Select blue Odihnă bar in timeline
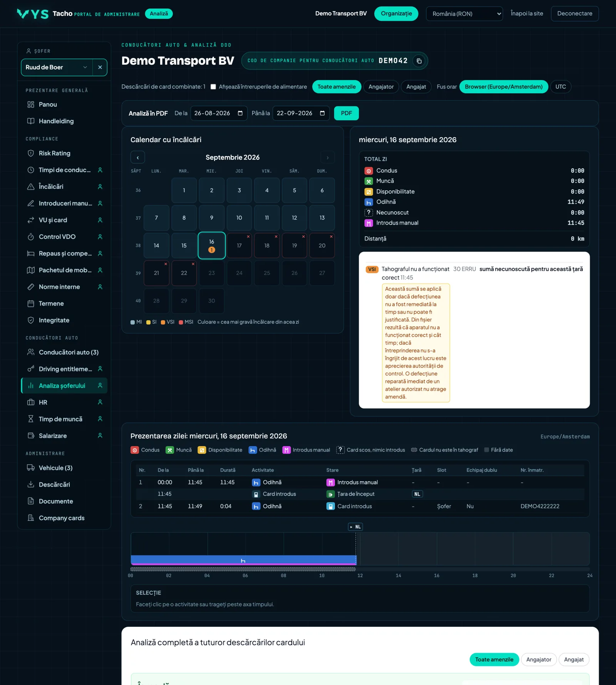This screenshot has height=685, width=616. 243,560
